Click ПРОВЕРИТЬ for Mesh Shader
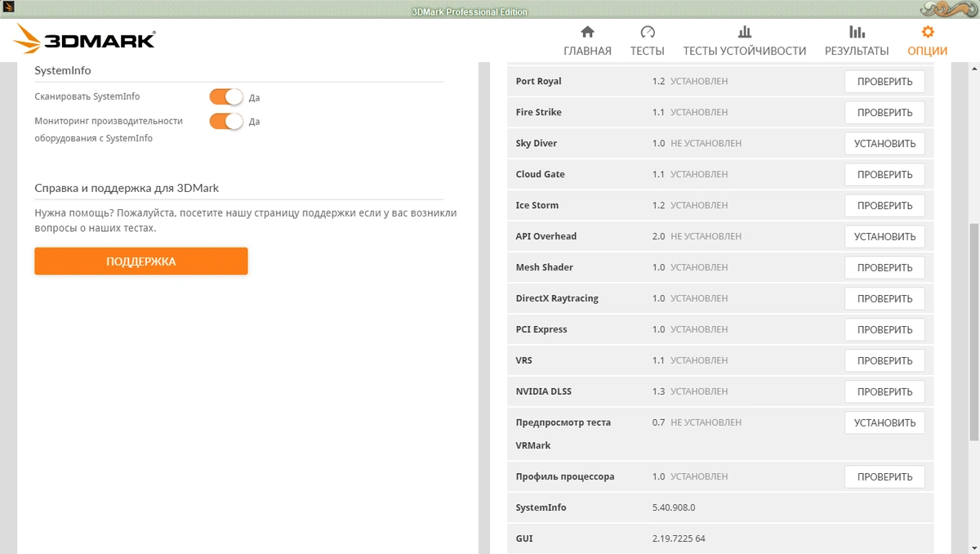The width and height of the screenshot is (980, 554). click(x=884, y=268)
